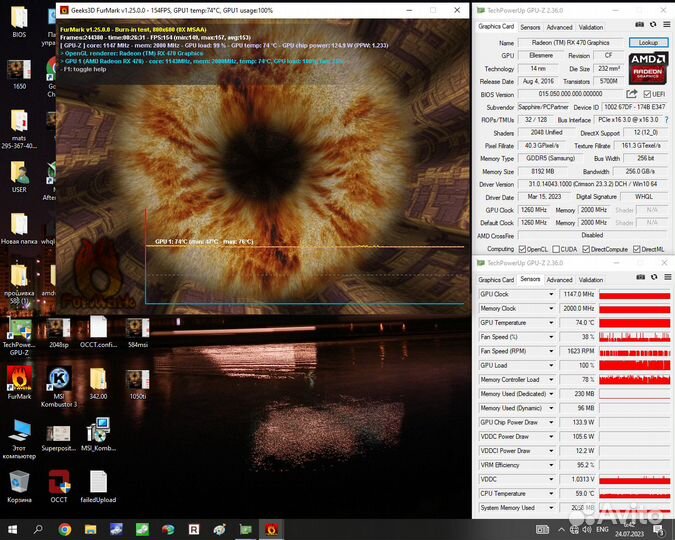Select the 2048sp file on desktop
675x540 pixels.
[59, 332]
